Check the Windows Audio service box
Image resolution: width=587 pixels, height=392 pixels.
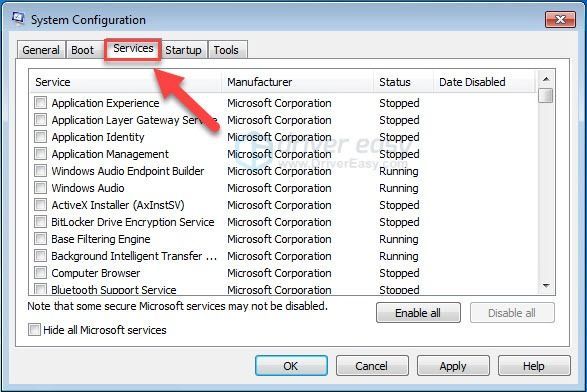coord(40,188)
